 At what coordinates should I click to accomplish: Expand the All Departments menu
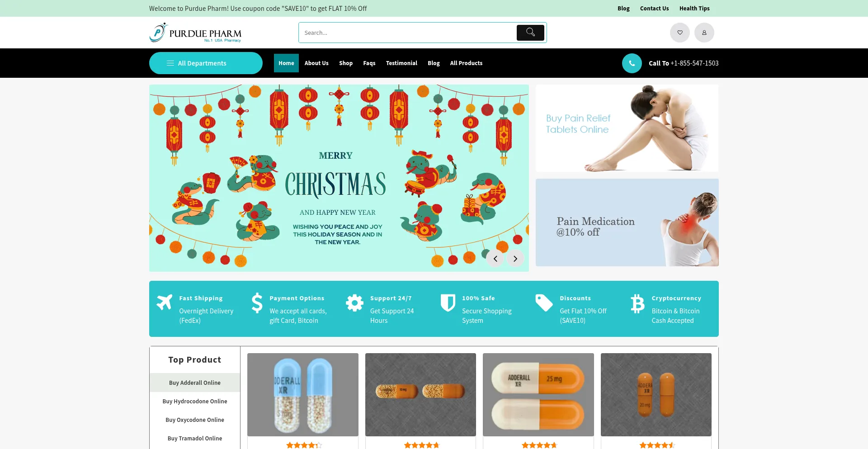tap(206, 63)
